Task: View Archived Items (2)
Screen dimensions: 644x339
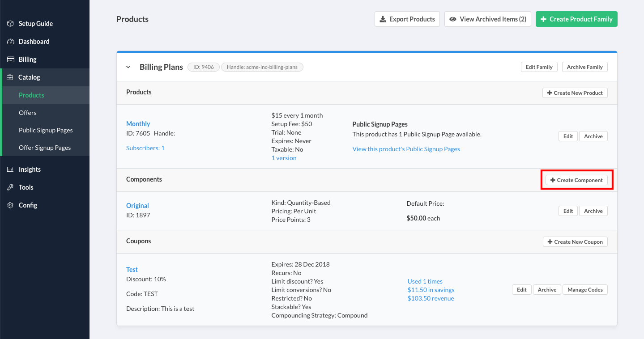Action: (488, 19)
